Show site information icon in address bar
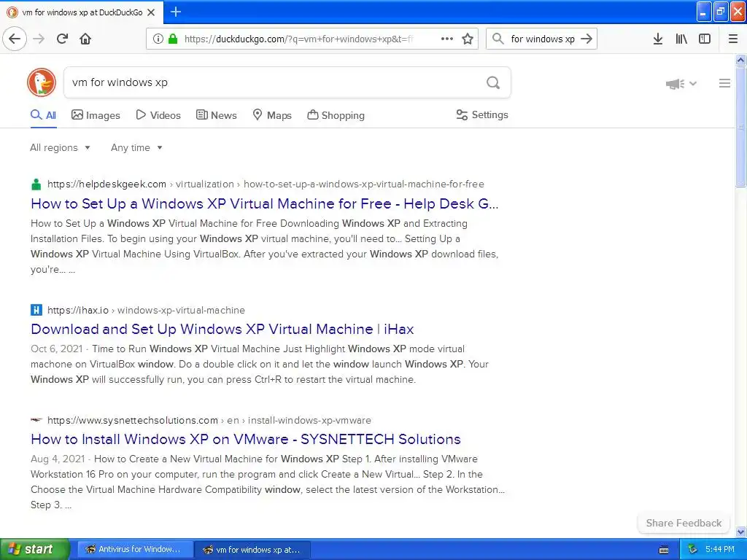This screenshot has width=747, height=560. [158, 39]
